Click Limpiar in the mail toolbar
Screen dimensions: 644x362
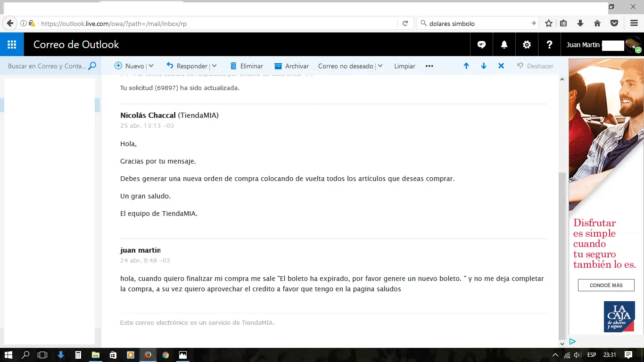[x=405, y=66]
